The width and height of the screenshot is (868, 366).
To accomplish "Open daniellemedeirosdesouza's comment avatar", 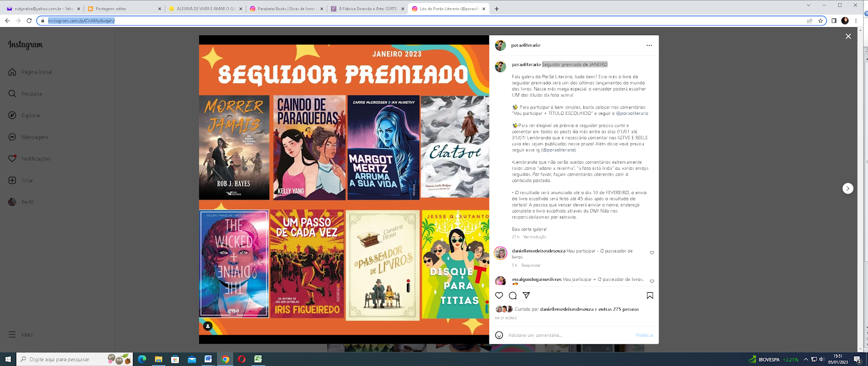I will 501,253.
